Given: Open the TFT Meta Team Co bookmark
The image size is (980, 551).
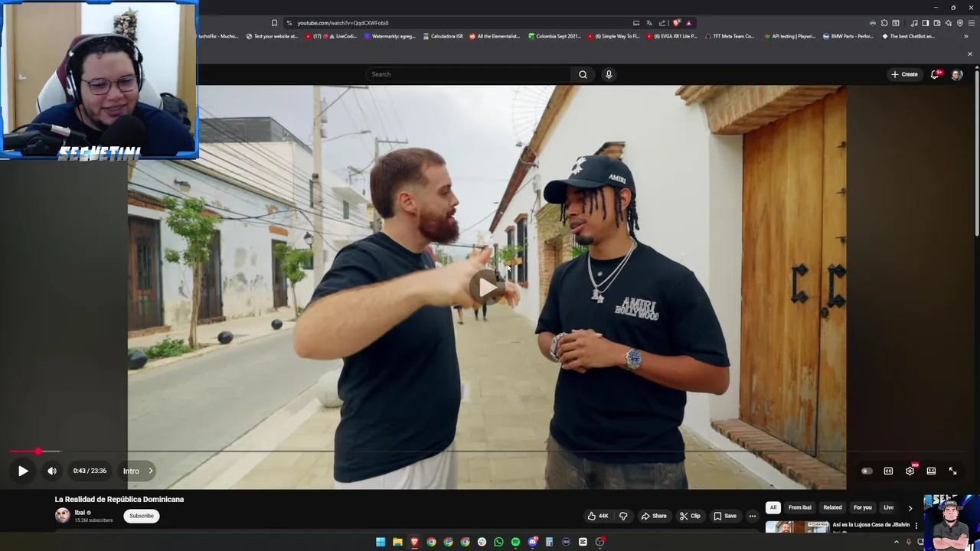Looking at the screenshot, I should [729, 36].
